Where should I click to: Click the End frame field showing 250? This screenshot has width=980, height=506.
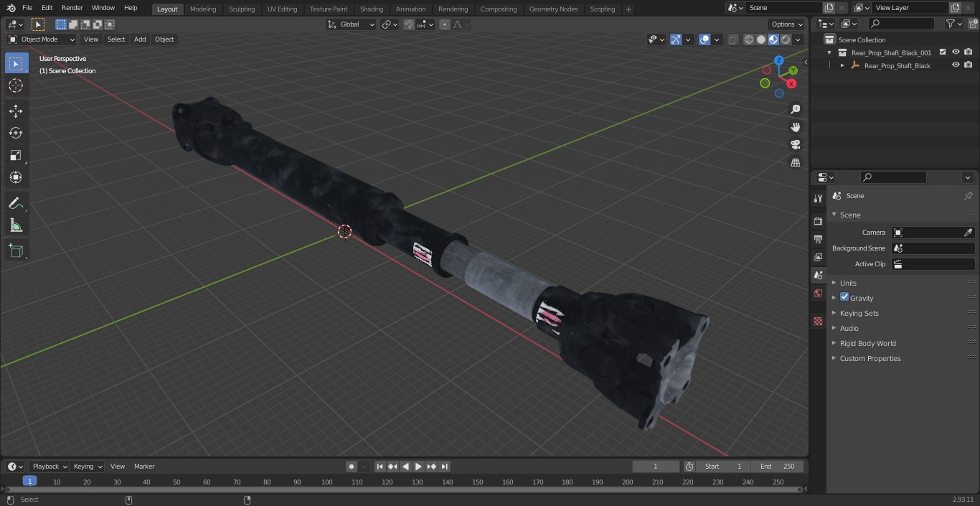click(x=777, y=467)
